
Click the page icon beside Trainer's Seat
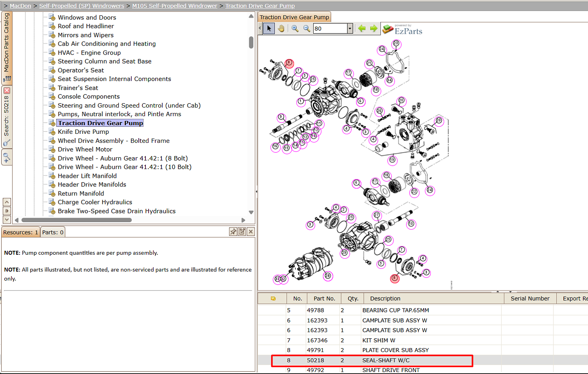[x=52, y=88]
